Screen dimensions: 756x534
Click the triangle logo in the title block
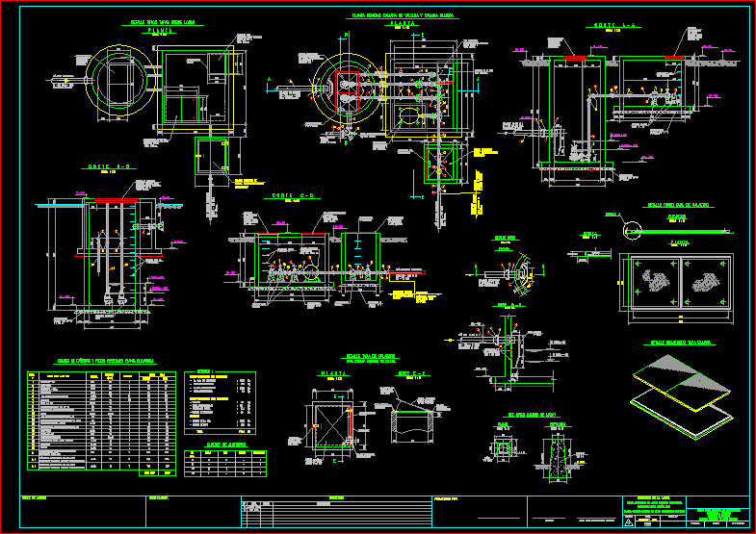click(x=631, y=521)
